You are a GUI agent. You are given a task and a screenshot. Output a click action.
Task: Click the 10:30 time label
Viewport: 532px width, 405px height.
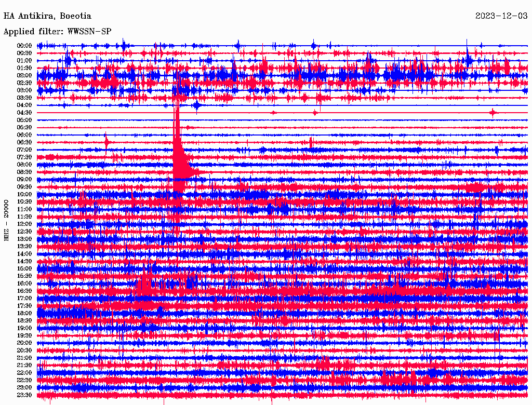[24, 201]
